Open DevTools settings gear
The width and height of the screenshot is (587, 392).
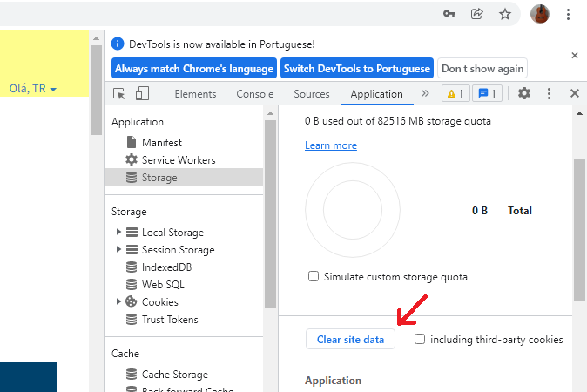(x=524, y=93)
